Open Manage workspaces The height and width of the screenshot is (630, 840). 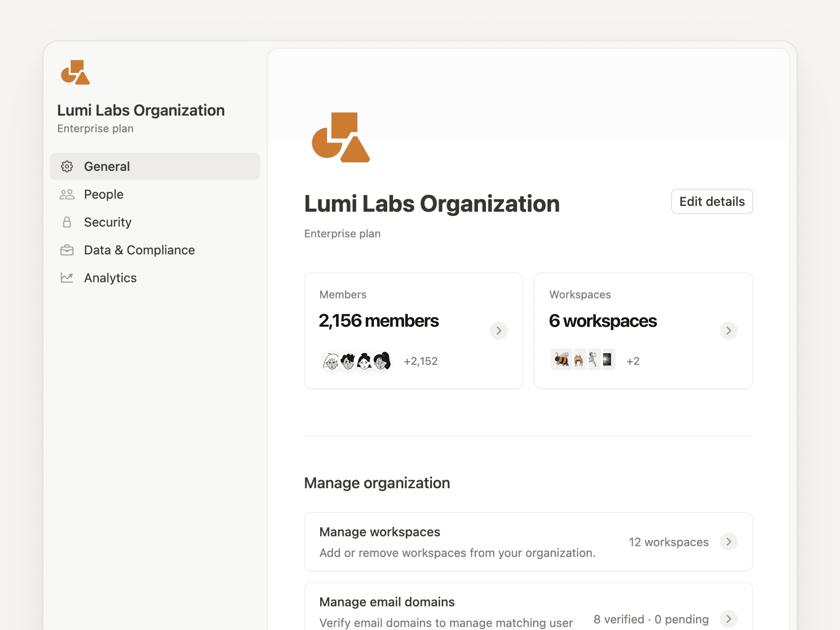(x=380, y=532)
